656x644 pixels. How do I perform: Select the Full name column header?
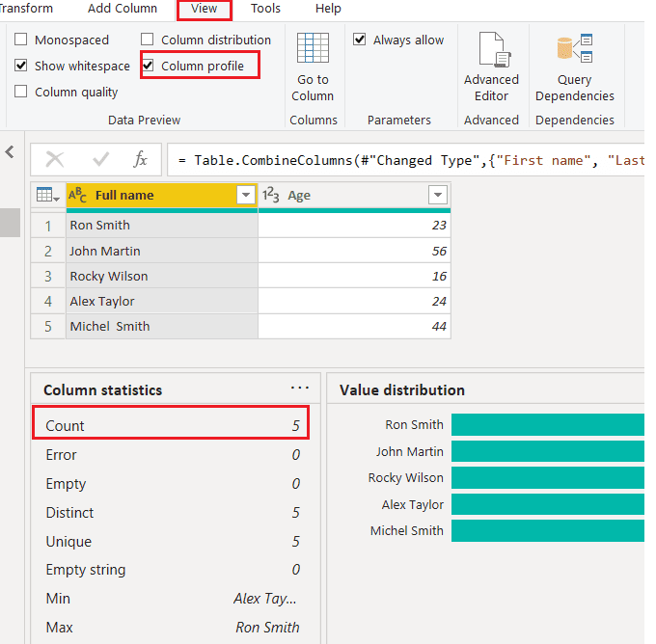(161, 195)
